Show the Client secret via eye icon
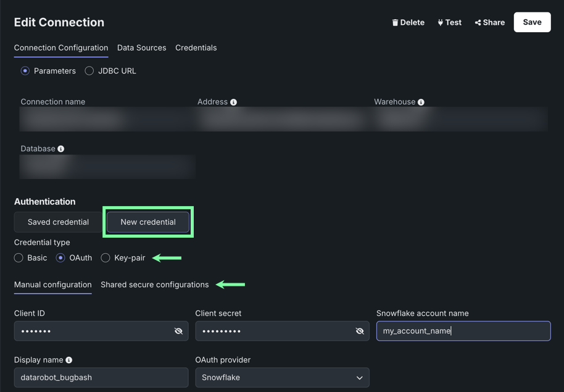Viewport: 564px width, 392px height. point(360,332)
